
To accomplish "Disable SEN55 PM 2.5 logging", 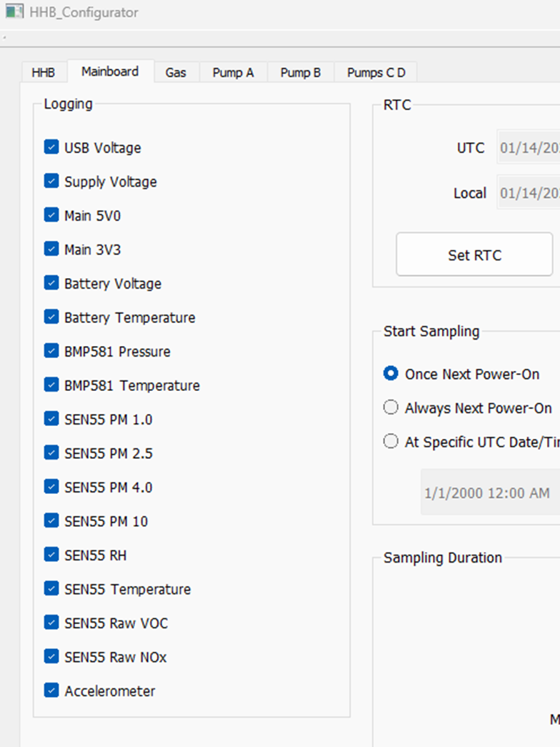I will pos(51,452).
